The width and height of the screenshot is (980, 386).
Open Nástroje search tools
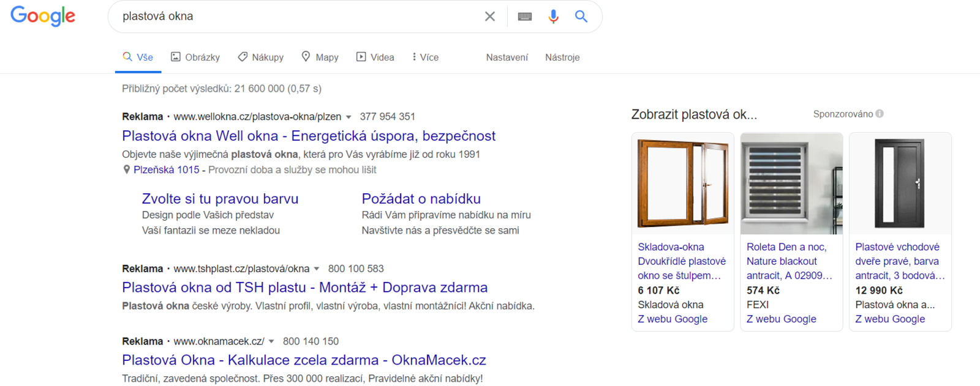click(562, 57)
